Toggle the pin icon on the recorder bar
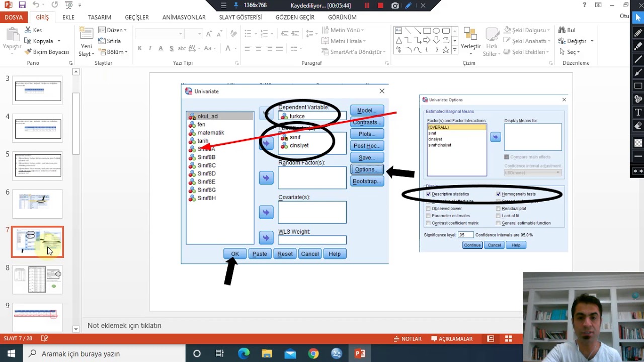This screenshot has width=644, height=362. point(236,6)
